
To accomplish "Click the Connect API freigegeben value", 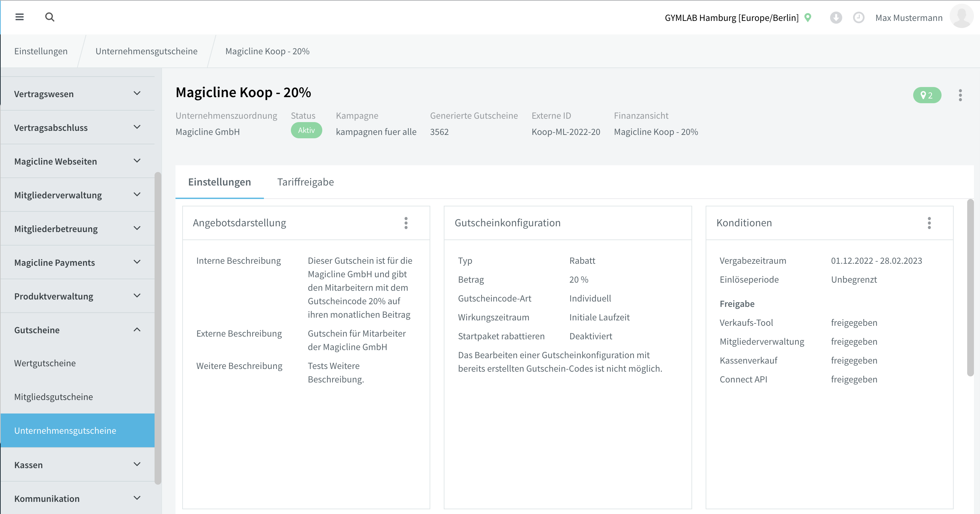I will coord(854,379).
